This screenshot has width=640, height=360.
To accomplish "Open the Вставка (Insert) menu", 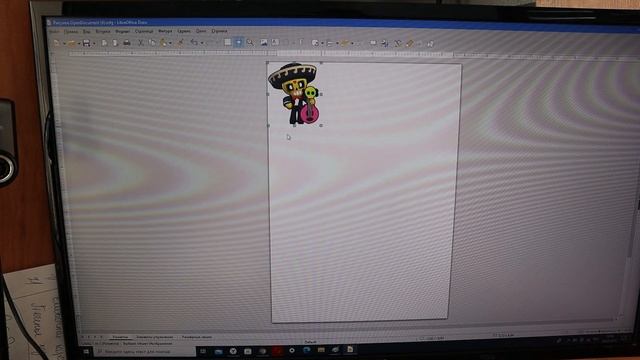I will (x=103, y=31).
